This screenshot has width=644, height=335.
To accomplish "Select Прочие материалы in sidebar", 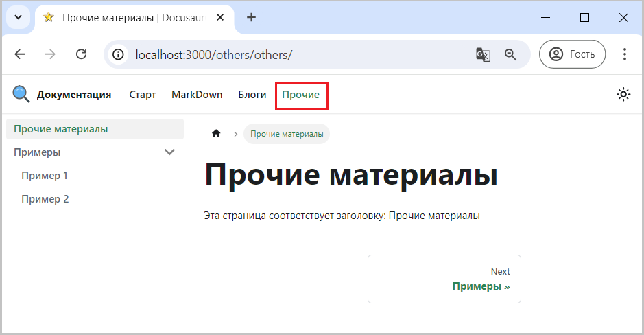I will pos(95,129).
